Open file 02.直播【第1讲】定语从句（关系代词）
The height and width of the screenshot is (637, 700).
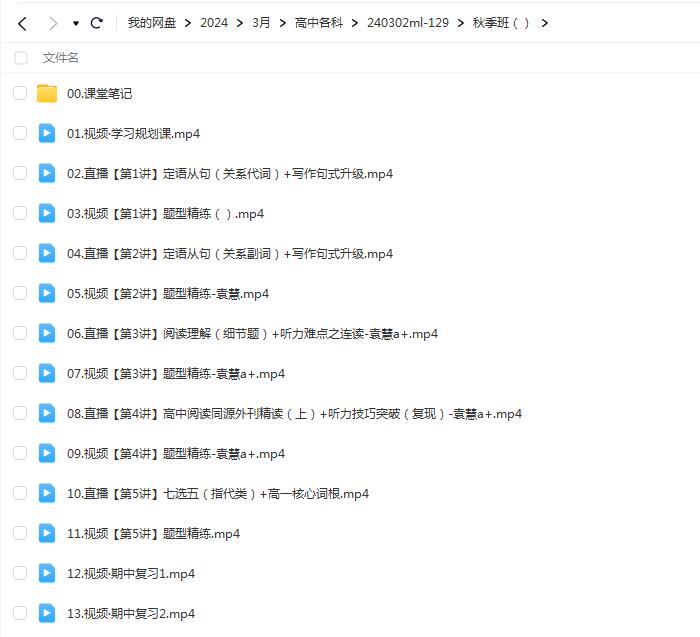pos(230,174)
